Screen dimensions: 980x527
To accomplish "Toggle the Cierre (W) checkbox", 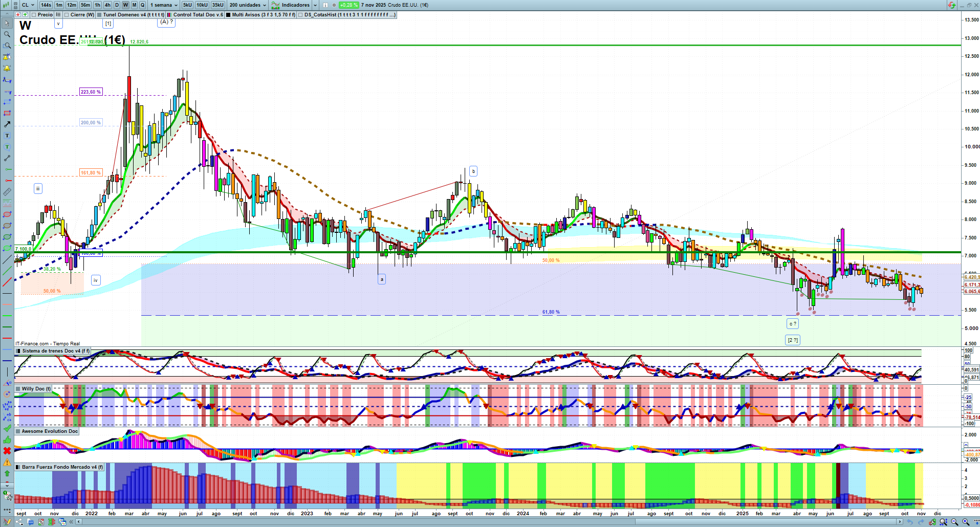I will 67,15.
